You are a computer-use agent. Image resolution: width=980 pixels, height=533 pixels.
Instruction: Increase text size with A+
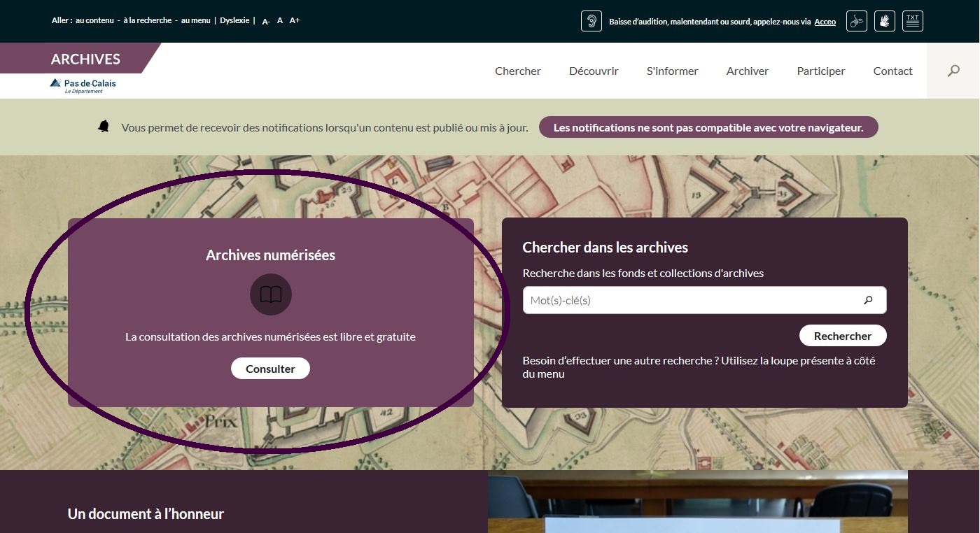294,20
